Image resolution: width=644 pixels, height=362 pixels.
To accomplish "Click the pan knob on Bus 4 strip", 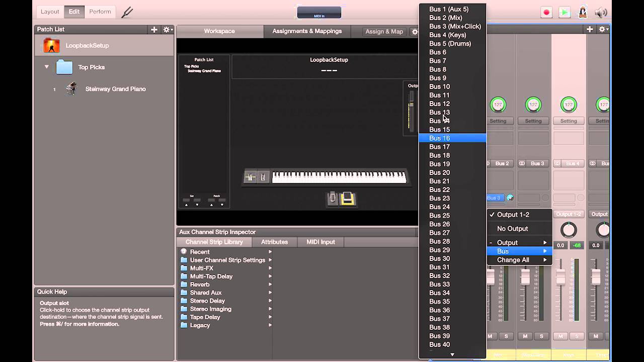I will click(569, 230).
